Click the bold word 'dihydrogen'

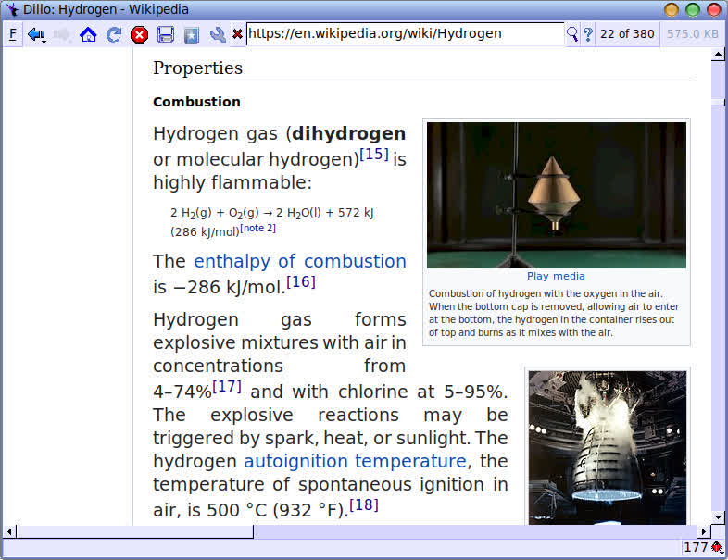tap(348, 133)
